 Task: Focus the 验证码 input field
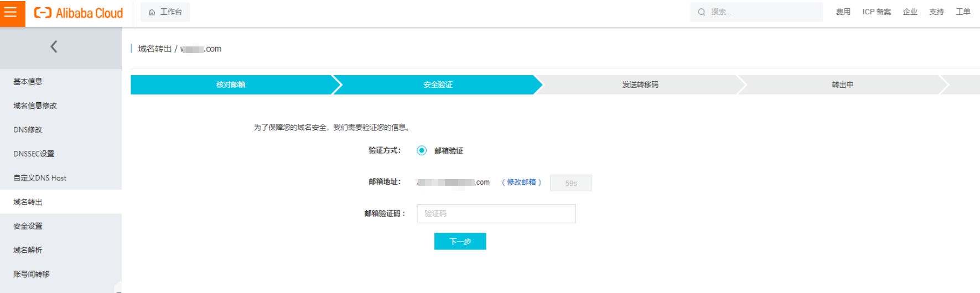(496, 214)
